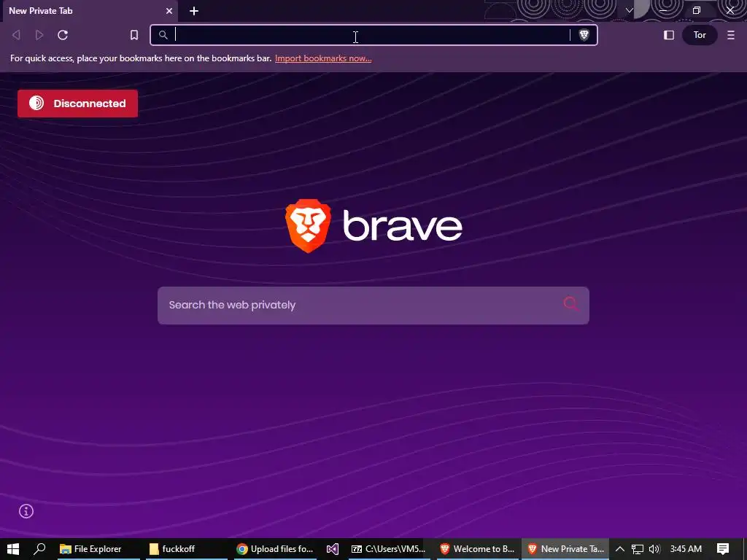
Task: Open the volume speaker tray icon
Action: [654, 548]
